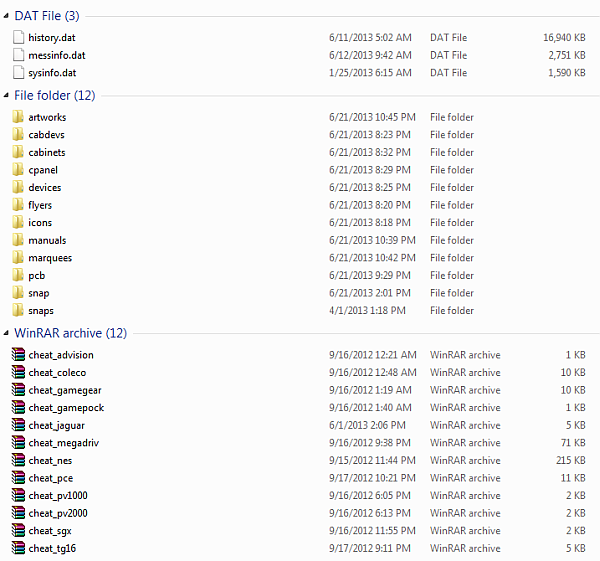Click the snaps folder icon
Screen dimensions: 600x561
(x=18, y=310)
